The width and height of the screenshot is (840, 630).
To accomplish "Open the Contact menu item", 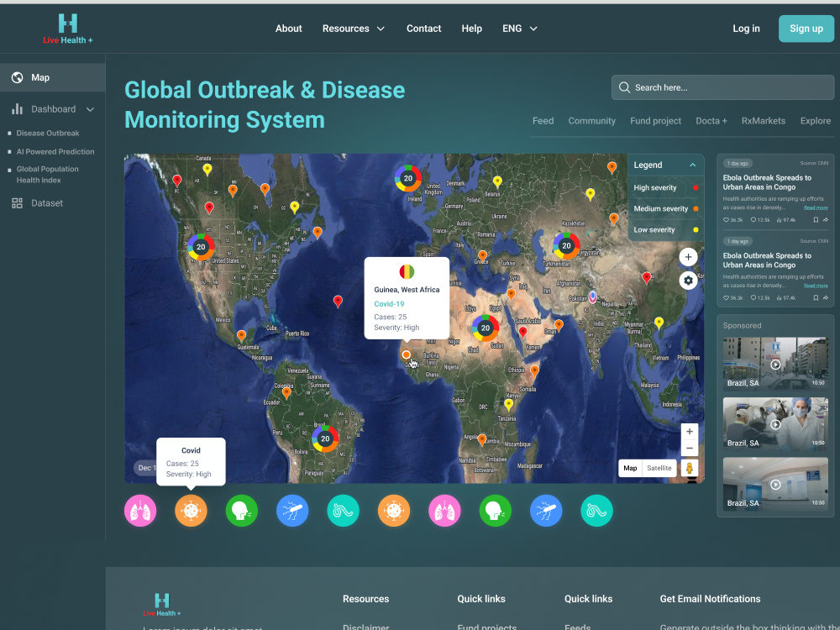I will click(423, 29).
